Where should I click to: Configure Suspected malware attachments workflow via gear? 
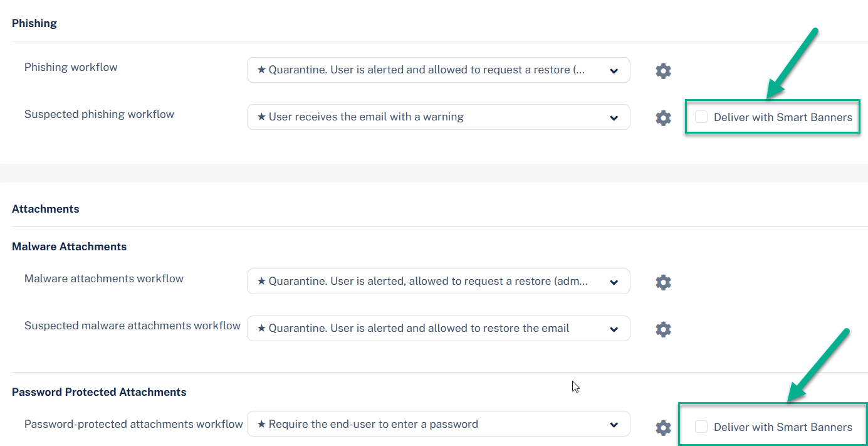663,329
